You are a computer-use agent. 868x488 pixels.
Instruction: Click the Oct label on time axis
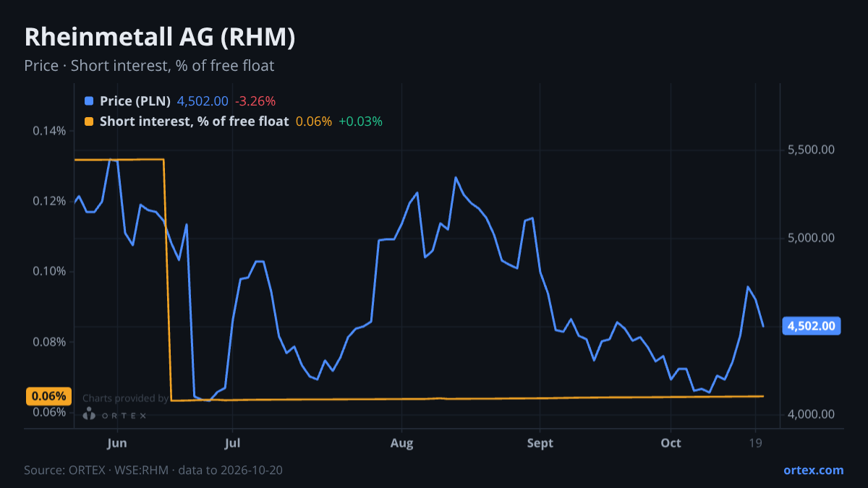coord(671,443)
